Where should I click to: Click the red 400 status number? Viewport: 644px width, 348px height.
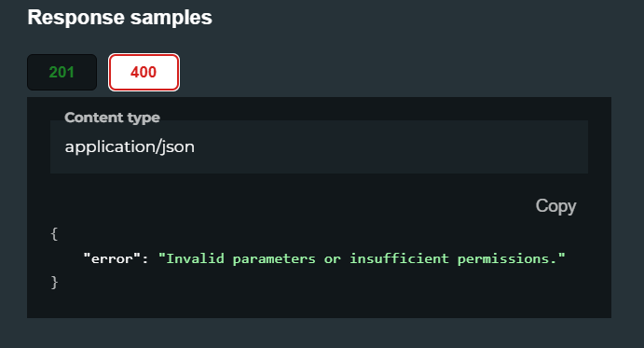click(144, 73)
